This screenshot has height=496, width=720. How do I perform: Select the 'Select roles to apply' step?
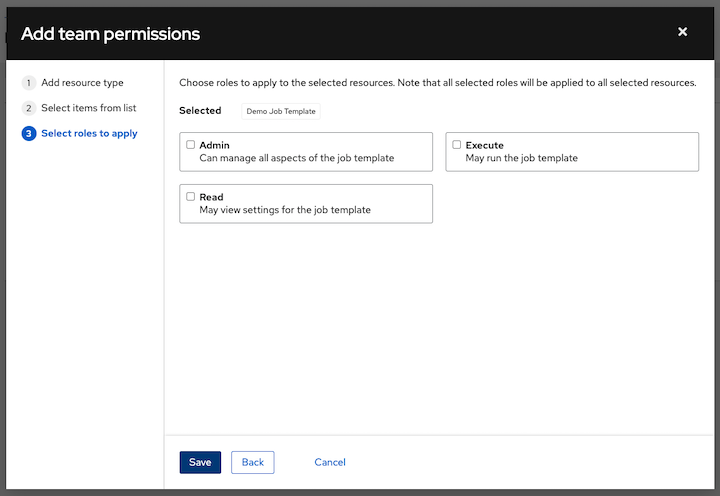[x=89, y=133]
